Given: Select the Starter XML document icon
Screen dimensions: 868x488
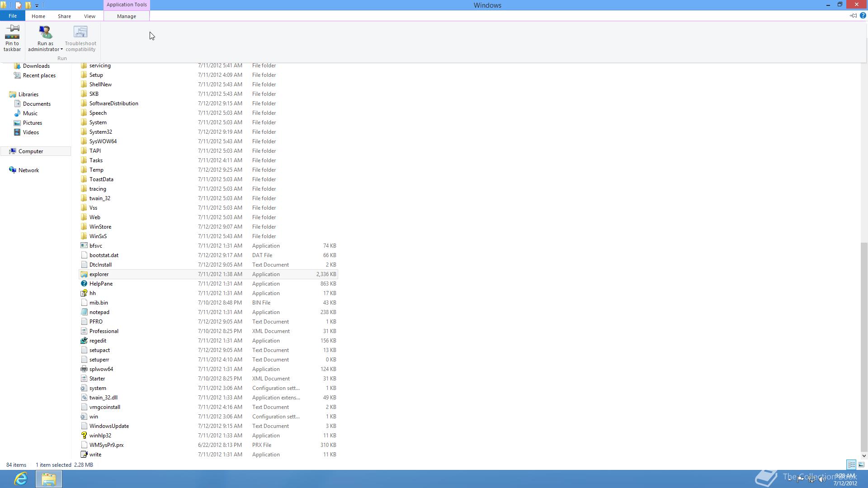Looking at the screenshot, I should click(84, 379).
